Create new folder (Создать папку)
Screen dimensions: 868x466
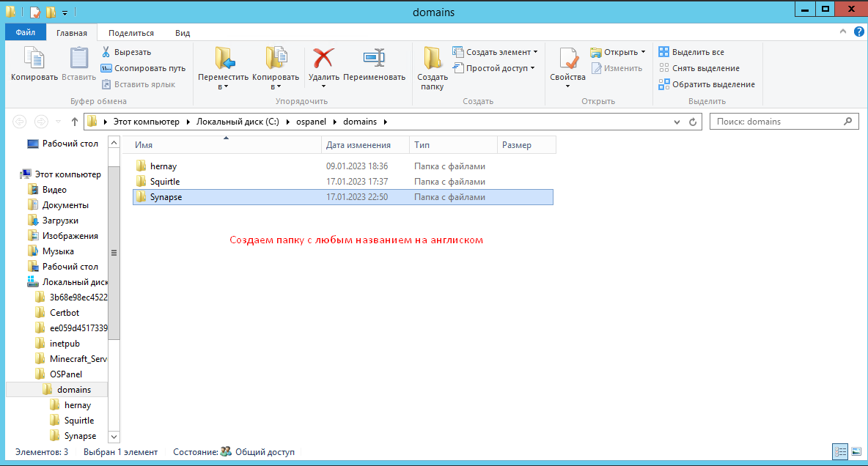(x=433, y=67)
